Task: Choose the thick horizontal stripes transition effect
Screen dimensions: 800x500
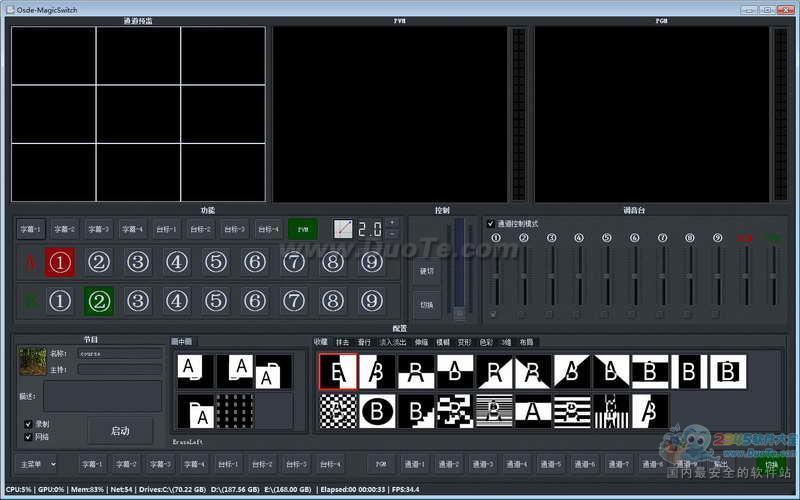Action: pos(572,411)
